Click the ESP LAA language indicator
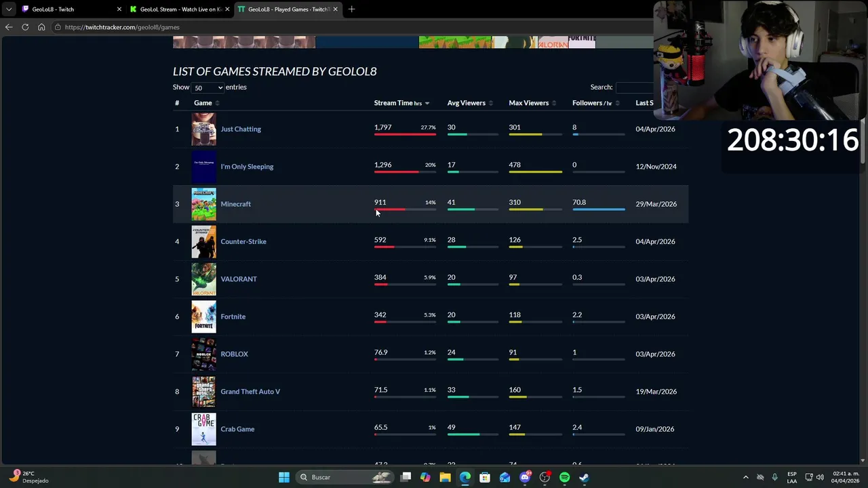The height and width of the screenshot is (488, 868). tap(792, 477)
